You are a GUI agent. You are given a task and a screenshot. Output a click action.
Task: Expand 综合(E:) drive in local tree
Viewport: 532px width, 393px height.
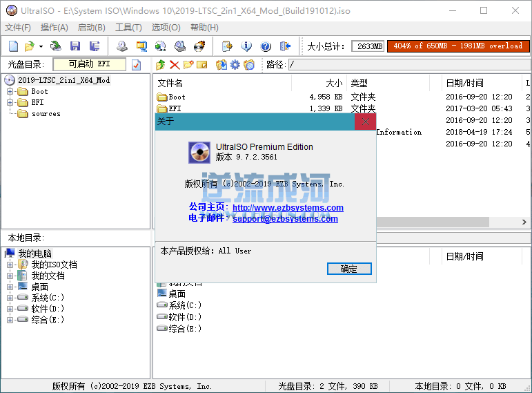(x=10, y=320)
